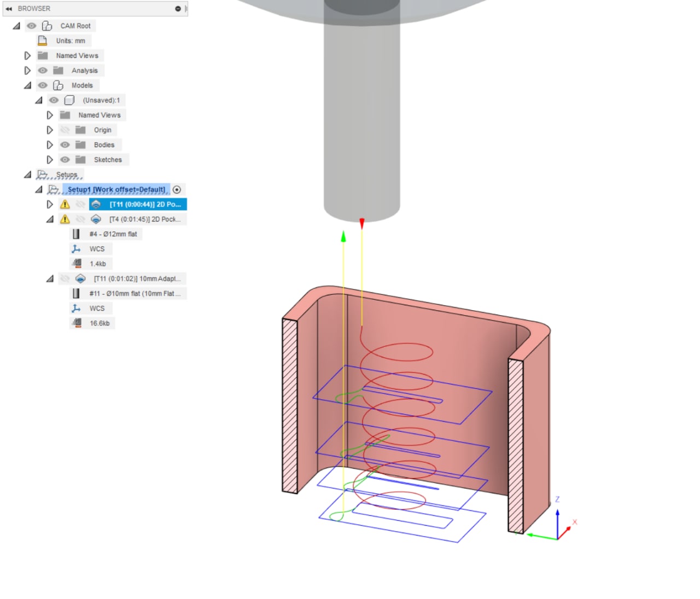Click the Models component icon

pos(58,85)
